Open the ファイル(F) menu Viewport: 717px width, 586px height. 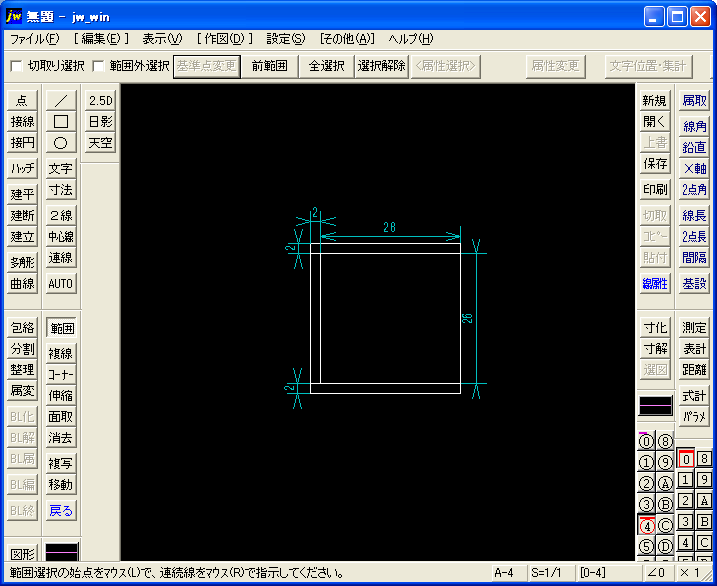coord(35,39)
